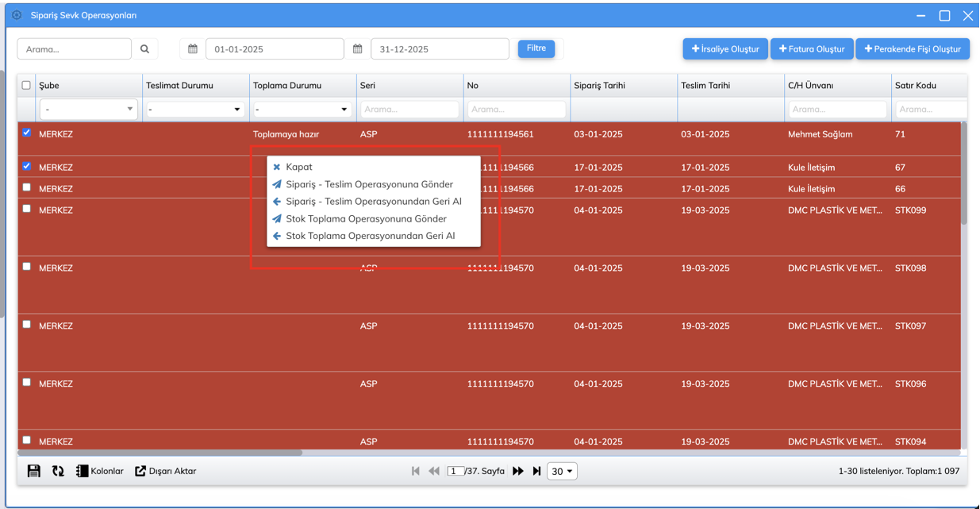Open the start date calendar icon

[193, 49]
